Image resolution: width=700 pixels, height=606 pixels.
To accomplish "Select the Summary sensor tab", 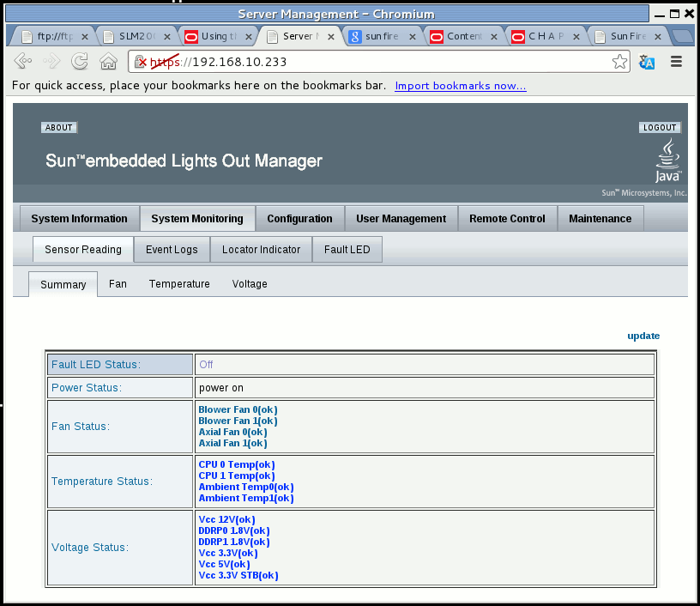I will 63,284.
